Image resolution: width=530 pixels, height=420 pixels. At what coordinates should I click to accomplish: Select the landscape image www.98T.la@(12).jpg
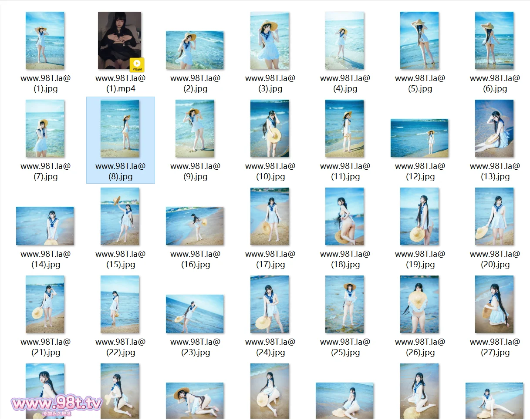[x=419, y=138]
